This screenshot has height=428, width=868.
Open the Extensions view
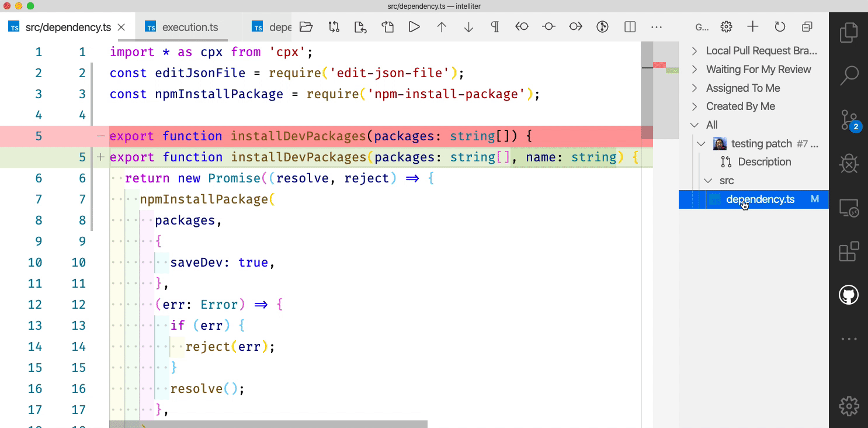(x=849, y=251)
